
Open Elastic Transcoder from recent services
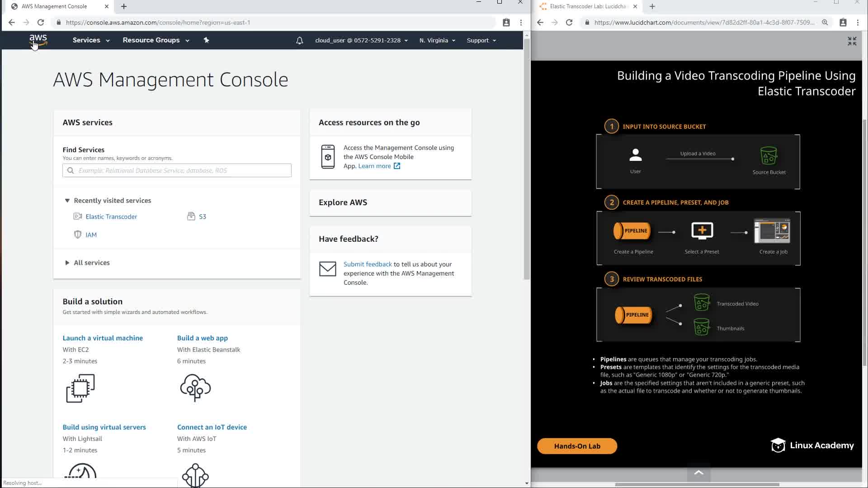pos(111,216)
